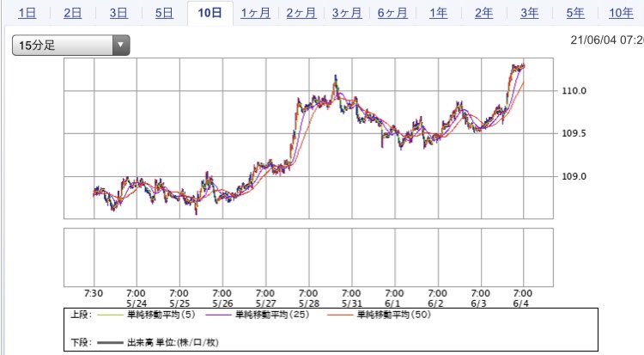Select the 2日 period tab

[x=73, y=13]
